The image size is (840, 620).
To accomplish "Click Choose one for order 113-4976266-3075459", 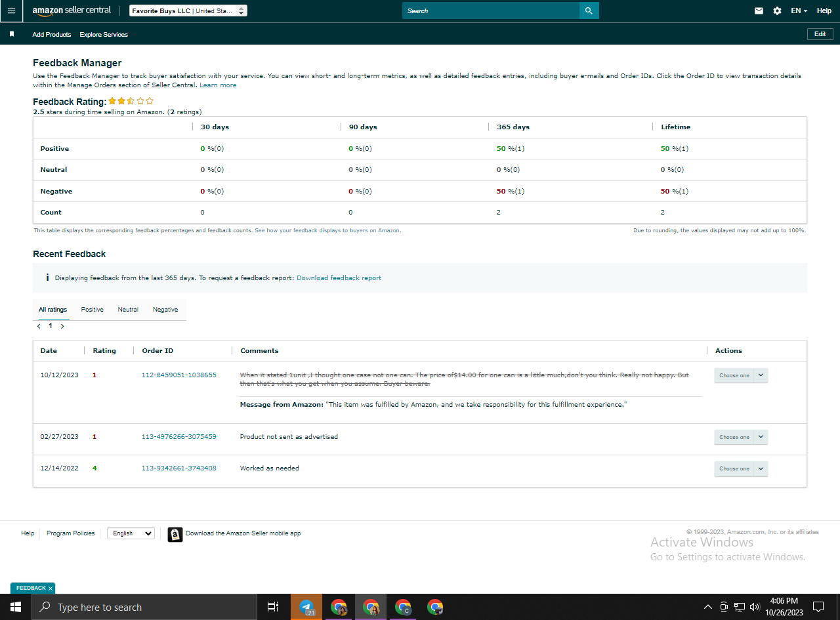I will click(734, 437).
